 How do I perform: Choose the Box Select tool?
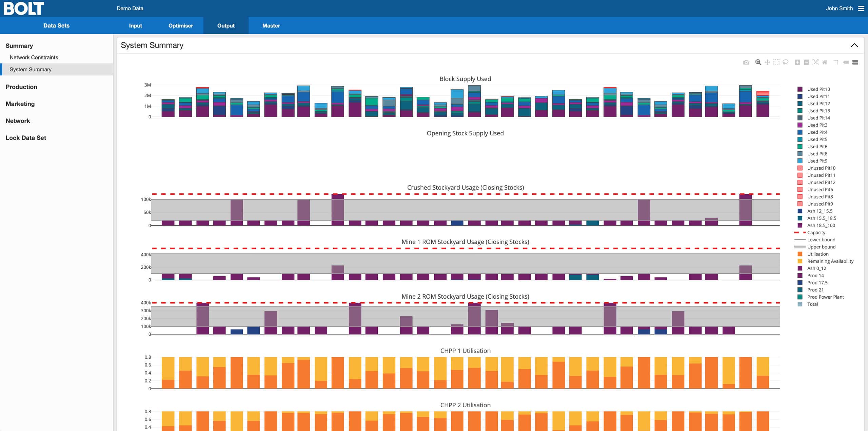click(776, 62)
